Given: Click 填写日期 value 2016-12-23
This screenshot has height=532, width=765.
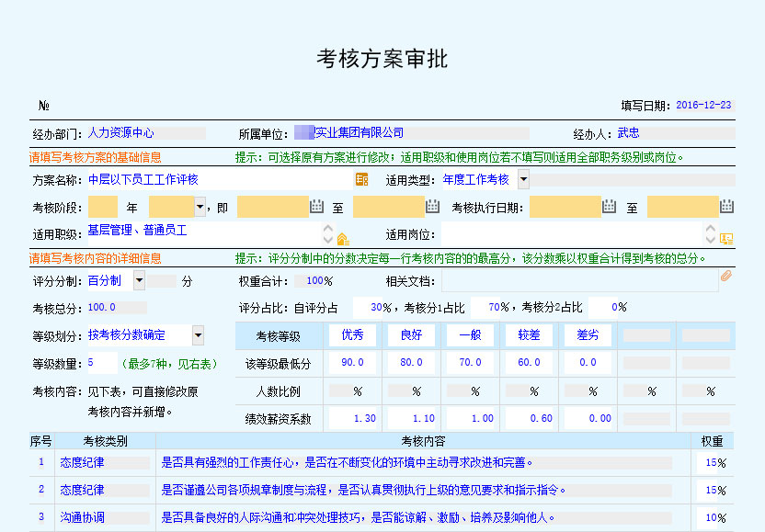Looking at the screenshot, I should (x=704, y=105).
